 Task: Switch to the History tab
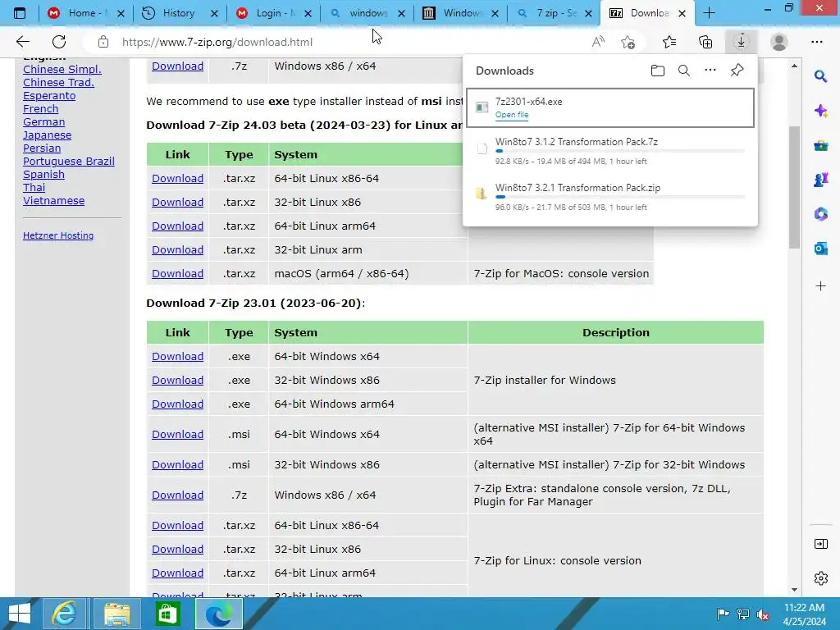[x=180, y=13]
